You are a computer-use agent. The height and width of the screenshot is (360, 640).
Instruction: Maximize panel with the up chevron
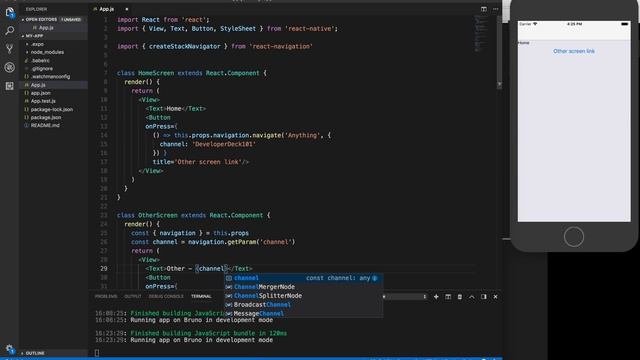[471, 297]
